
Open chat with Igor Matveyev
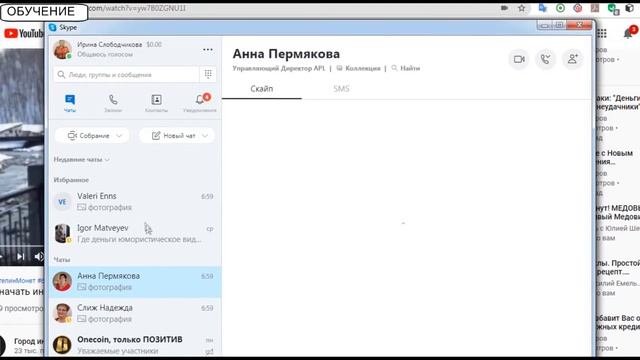coord(135,233)
